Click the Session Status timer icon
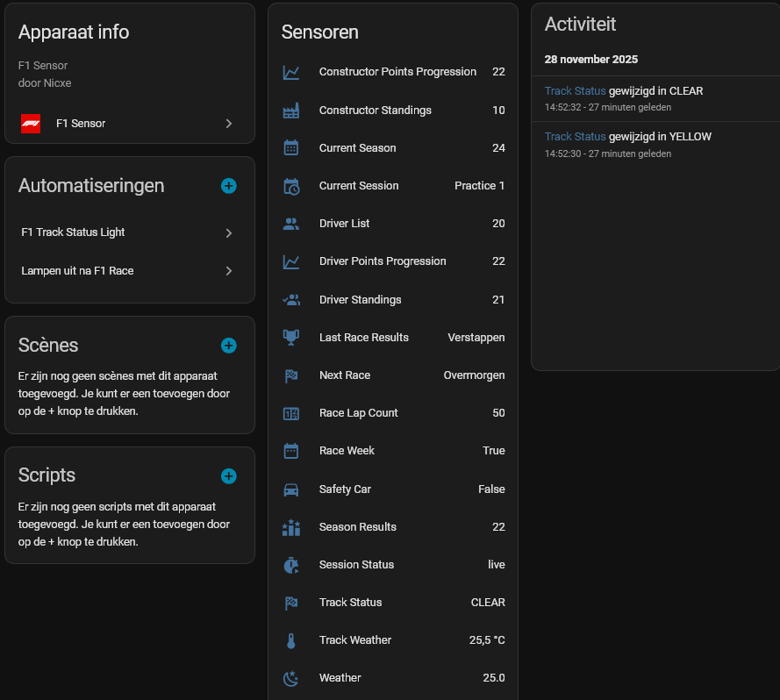 [x=291, y=566]
